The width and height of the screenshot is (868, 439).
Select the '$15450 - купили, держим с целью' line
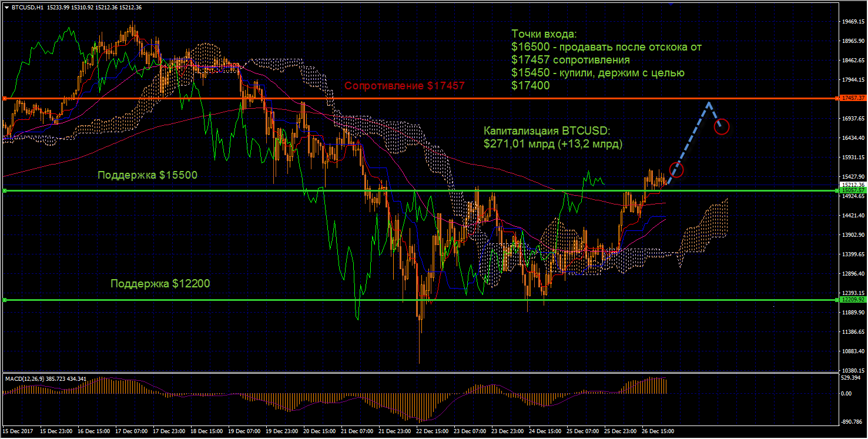(x=598, y=73)
